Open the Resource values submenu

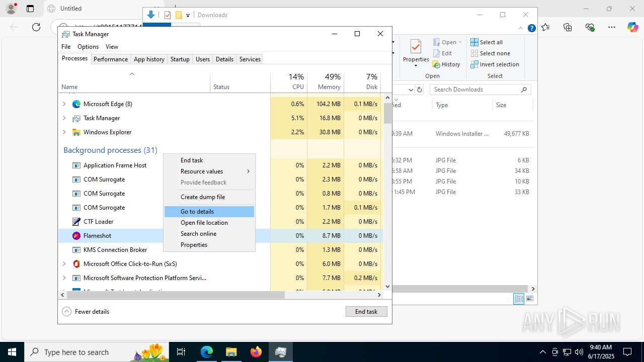tap(209, 171)
